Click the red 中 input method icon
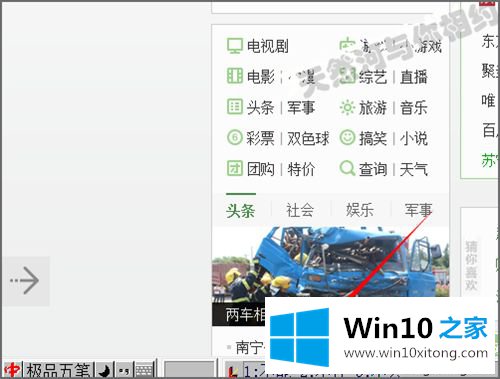 (x=12, y=370)
